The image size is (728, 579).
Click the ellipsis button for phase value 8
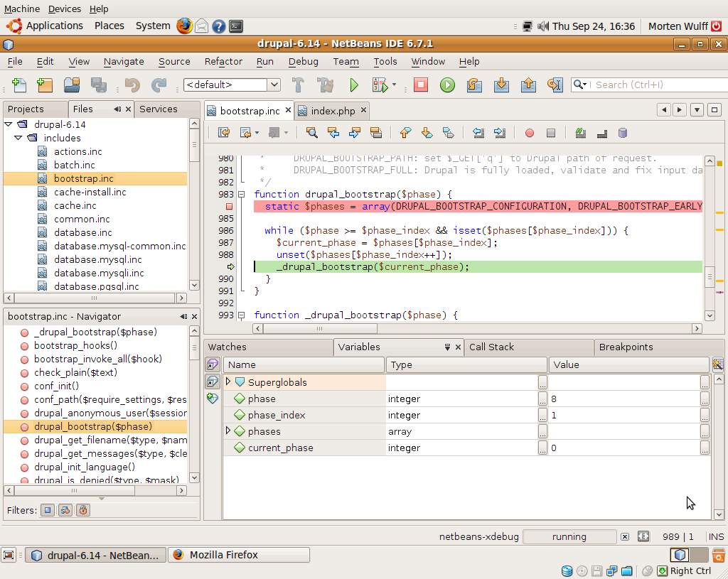click(x=705, y=399)
